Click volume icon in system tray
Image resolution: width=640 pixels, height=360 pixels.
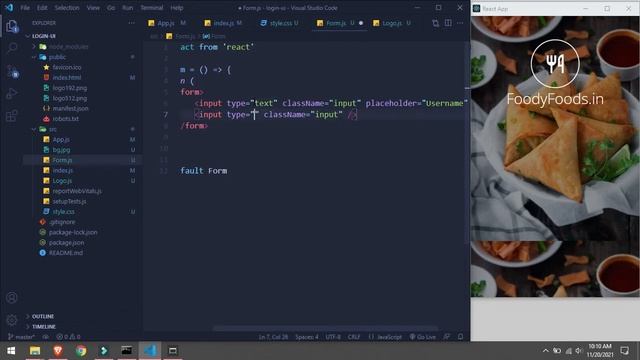(578, 351)
